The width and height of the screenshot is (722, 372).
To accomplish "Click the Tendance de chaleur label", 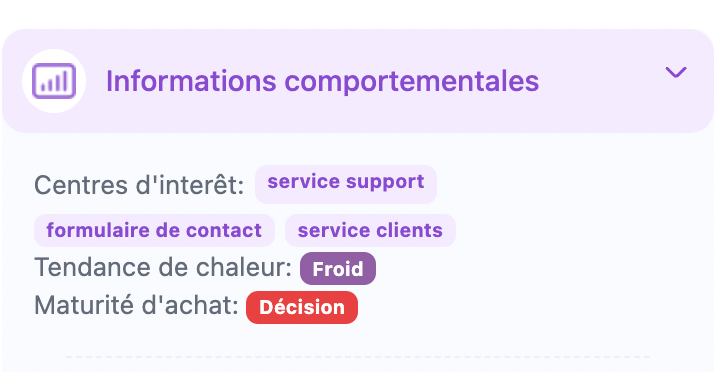I will point(163,267).
